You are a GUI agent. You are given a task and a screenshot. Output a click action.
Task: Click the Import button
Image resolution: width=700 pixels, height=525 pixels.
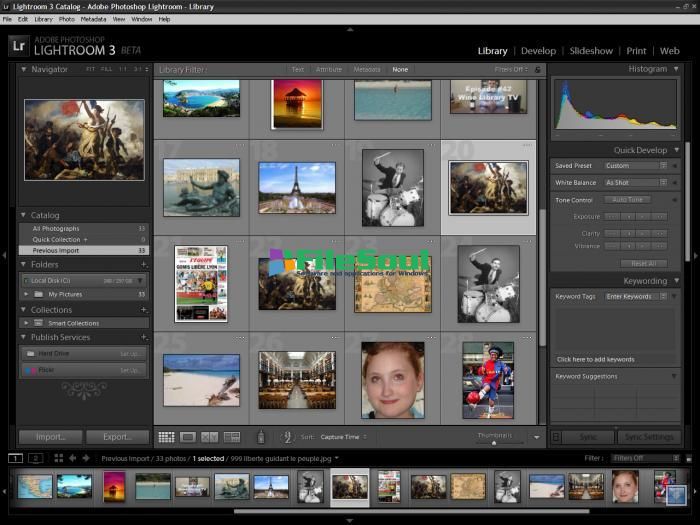(50, 437)
